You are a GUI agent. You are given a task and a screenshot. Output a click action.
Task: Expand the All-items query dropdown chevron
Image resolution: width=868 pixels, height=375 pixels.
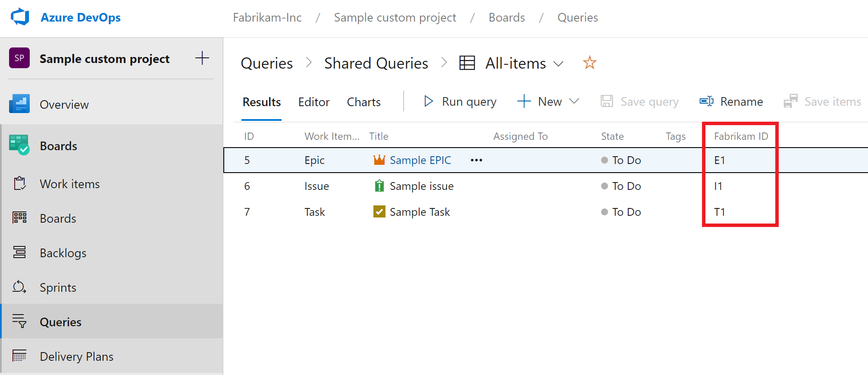(558, 64)
